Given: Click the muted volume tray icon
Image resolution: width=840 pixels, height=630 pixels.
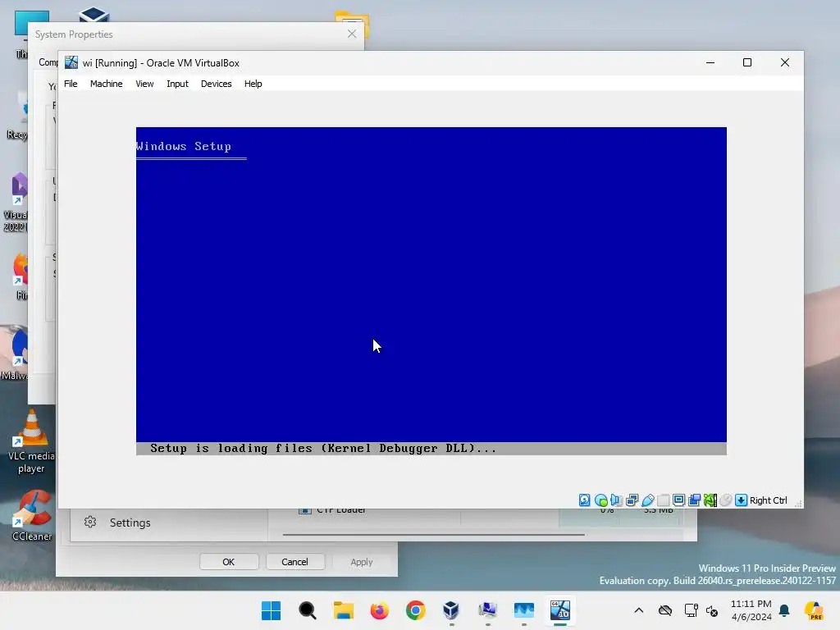Looking at the screenshot, I should (712, 610).
